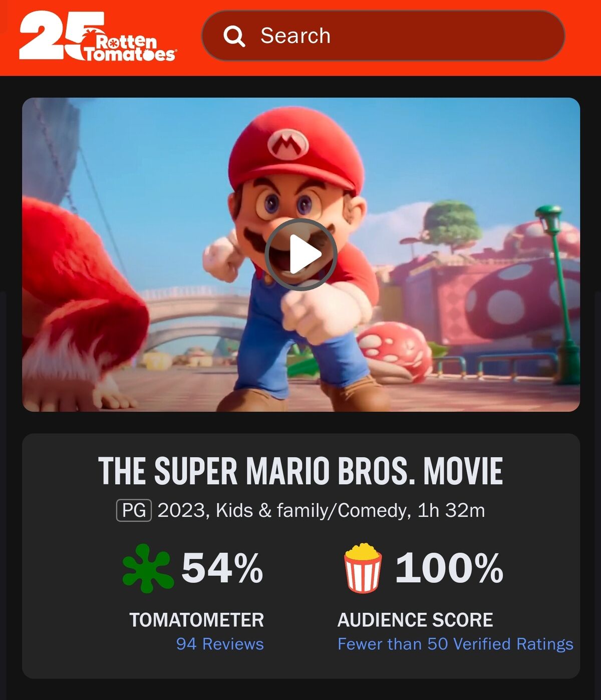Click the magnifying glass search icon
The width and height of the screenshot is (601, 700).
pyautogui.click(x=234, y=36)
